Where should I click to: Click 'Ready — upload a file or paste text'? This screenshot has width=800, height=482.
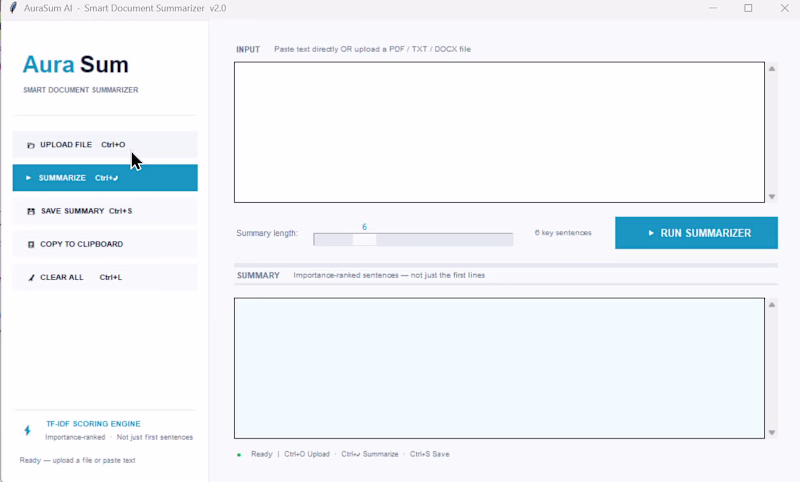78,460
